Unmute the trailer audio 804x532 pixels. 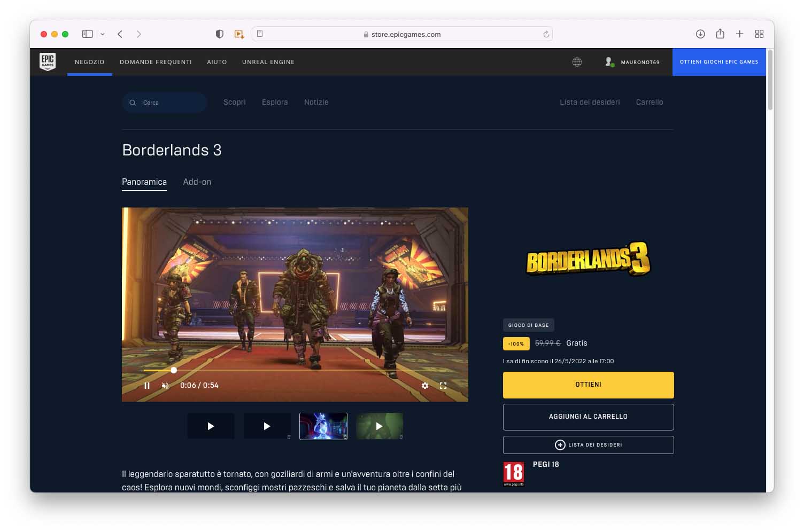[165, 386]
